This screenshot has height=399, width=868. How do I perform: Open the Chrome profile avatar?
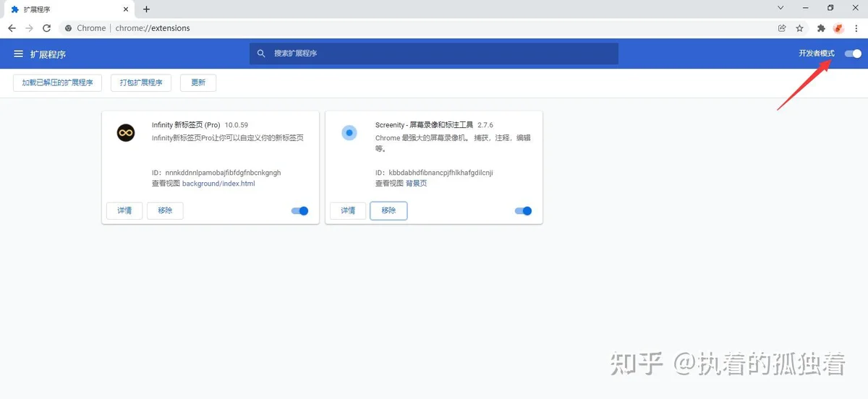point(838,28)
